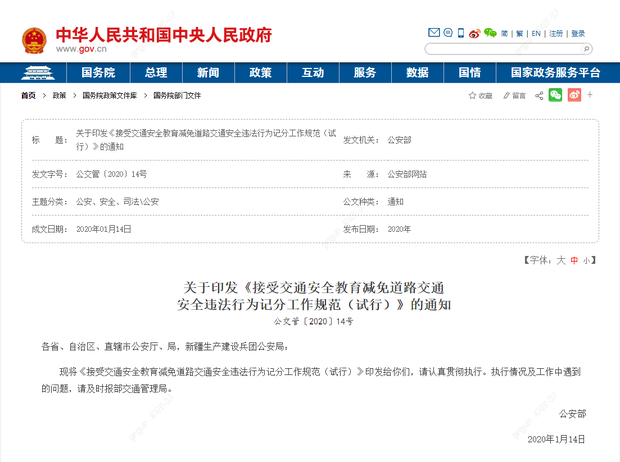Set font size to small 小
The height and width of the screenshot is (462, 620).
[586, 260]
